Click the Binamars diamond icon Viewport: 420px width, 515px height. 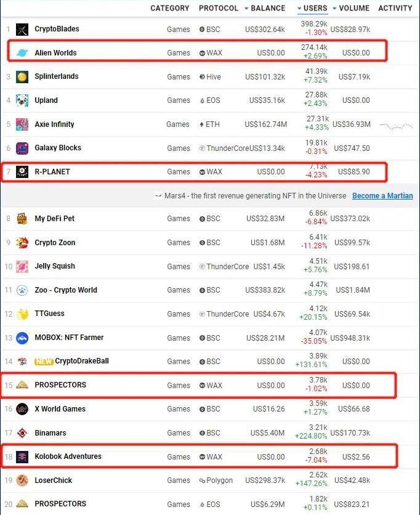22,433
